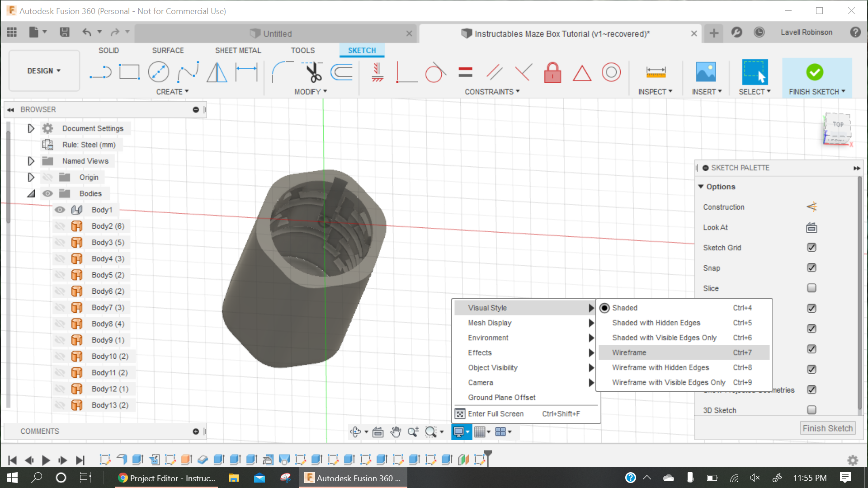Apply the Perpendicular constraint
Viewport: 868px width, 488px height.
[524, 72]
